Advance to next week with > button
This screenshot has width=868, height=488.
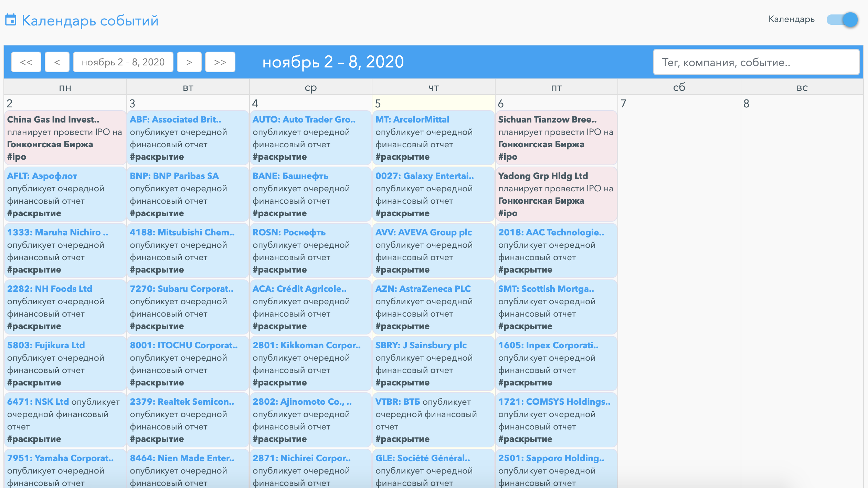click(x=189, y=62)
